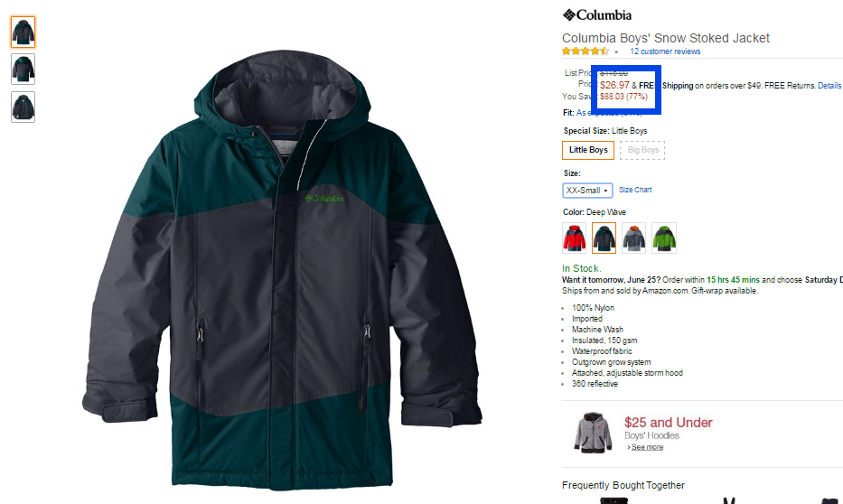Screen dimensions: 843x504
Task: Choose the green jacket color swatch
Action: pos(664,238)
